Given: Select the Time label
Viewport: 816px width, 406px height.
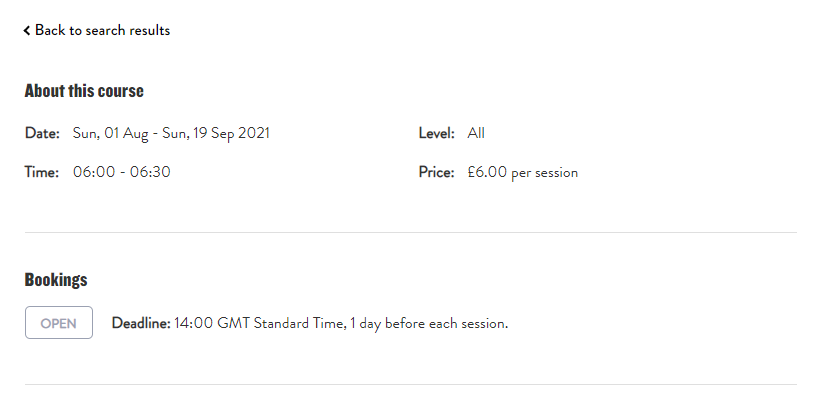Looking at the screenshot, I should [42, 172].
